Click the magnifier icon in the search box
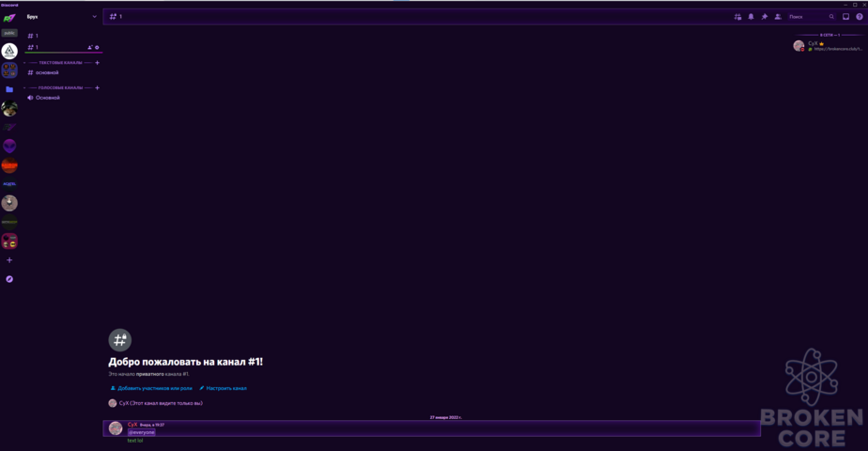868x451 pixels. pyautogui.click(x=831, y=17)
